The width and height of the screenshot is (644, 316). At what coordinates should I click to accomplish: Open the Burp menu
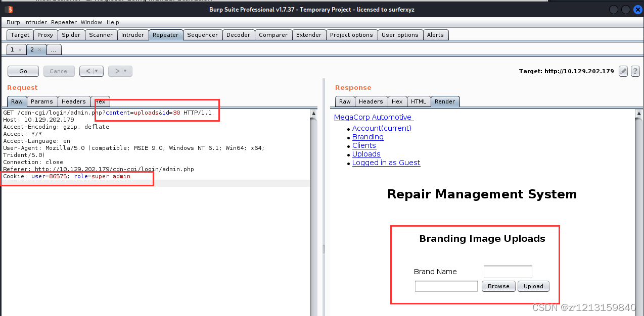[13, 22]
